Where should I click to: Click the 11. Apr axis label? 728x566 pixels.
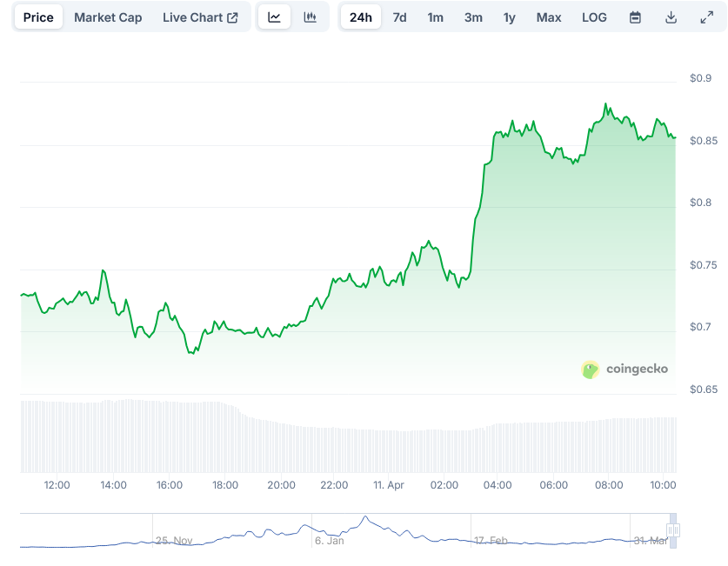point(388,485)
